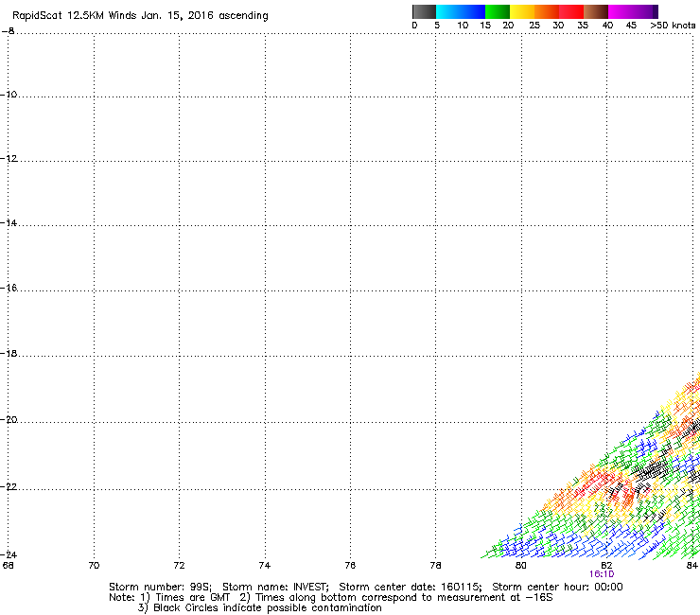Click the gray 0-5 knots color segment

424,11
